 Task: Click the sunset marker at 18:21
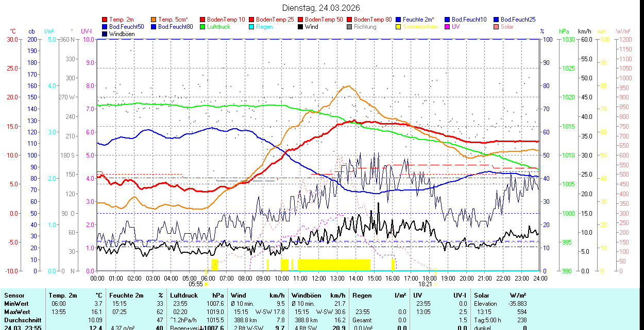tap(435, 284)
